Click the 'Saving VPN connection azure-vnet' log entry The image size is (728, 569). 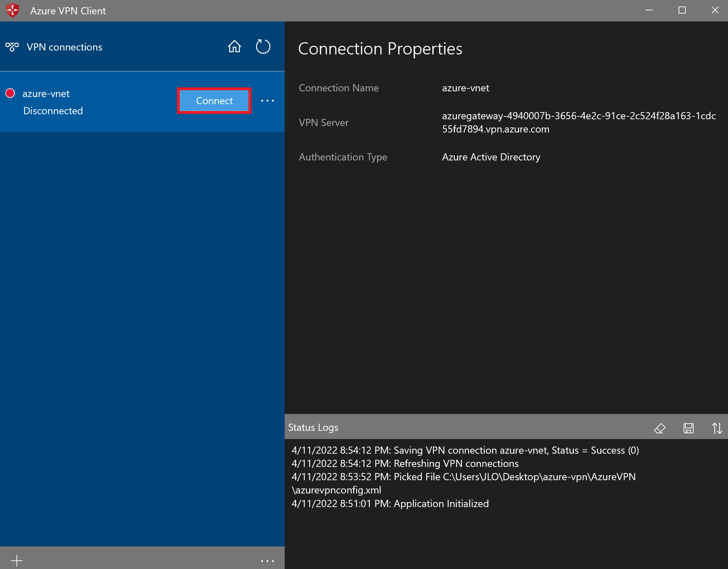click(466, 450)
